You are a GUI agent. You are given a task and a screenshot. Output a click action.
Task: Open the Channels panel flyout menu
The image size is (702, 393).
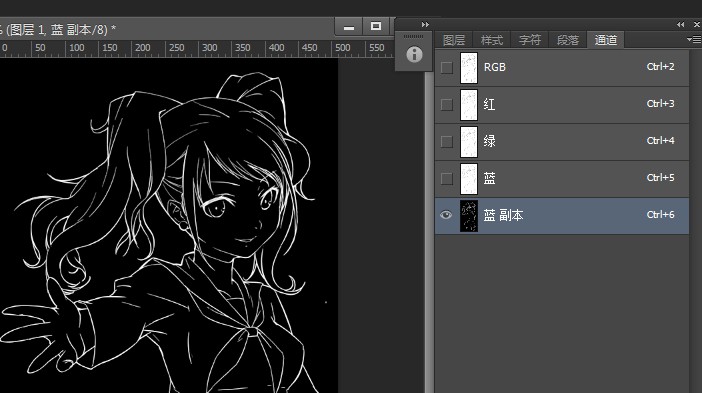pos(693,39)
